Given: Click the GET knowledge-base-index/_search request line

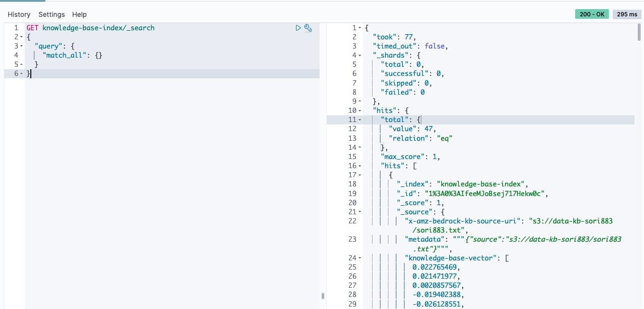Looking at the screenshot, I should point(90,28).
